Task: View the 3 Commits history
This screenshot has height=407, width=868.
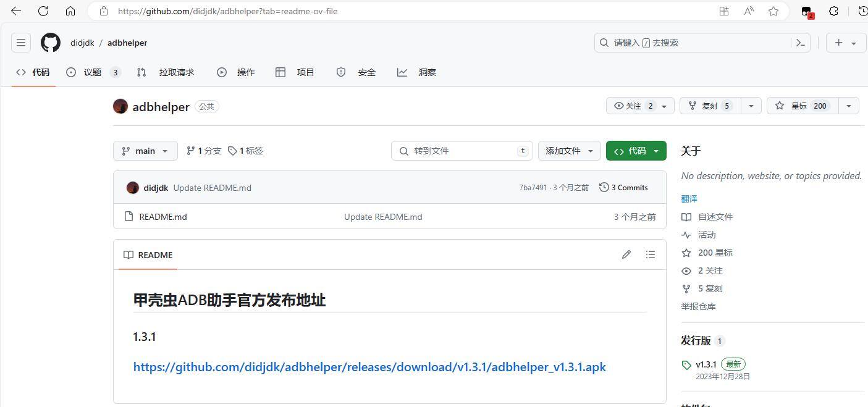Action: click(623, 188)
